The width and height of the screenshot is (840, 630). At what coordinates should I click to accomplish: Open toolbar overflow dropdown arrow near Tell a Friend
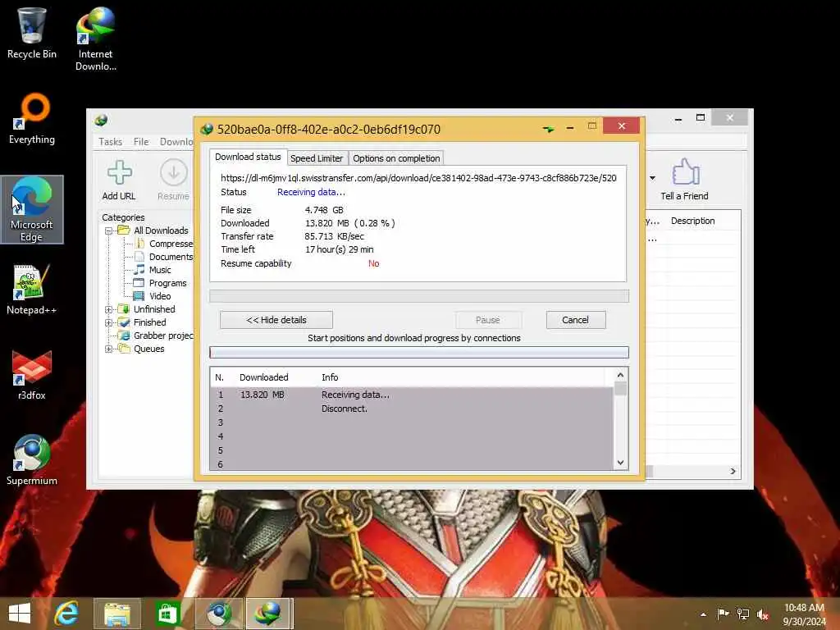(652, 178)
